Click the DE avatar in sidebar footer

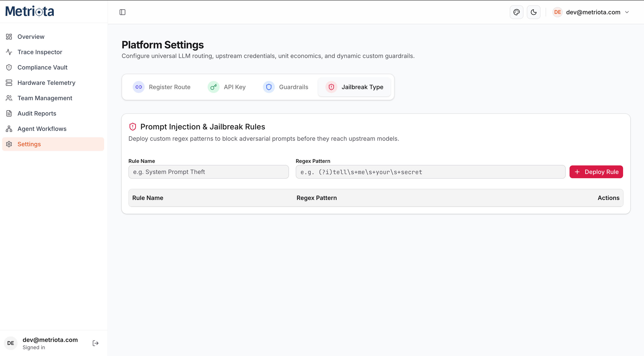coord(10,343)
